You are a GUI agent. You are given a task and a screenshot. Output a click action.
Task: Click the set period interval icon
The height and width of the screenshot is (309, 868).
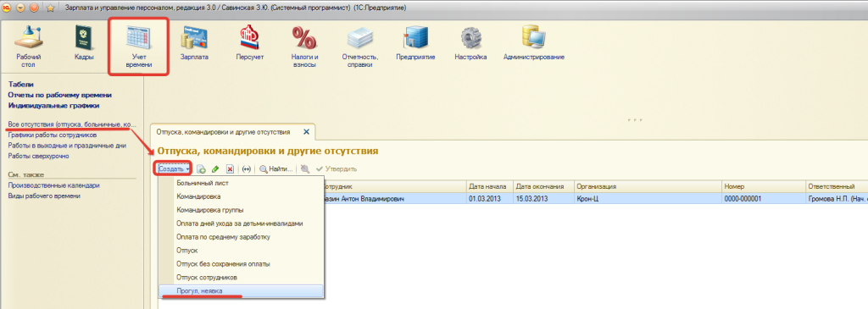pyautogui.click(x=247, y=169)
